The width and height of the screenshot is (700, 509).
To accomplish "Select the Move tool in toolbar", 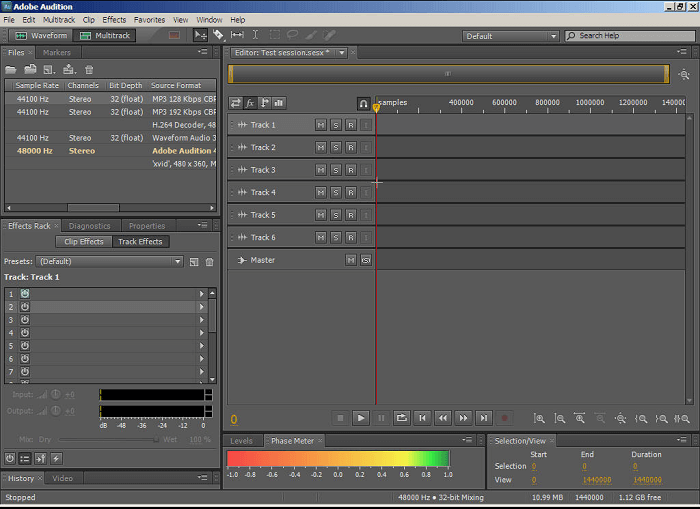I will coord(200,35).
